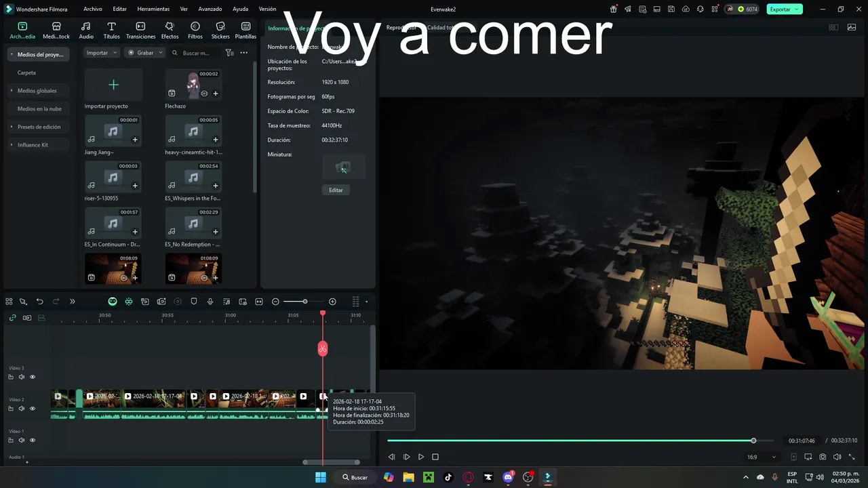The height and width of the screenshot is (488, 868).
Task: Open the Stickers panel
Action: coord(220,30)
